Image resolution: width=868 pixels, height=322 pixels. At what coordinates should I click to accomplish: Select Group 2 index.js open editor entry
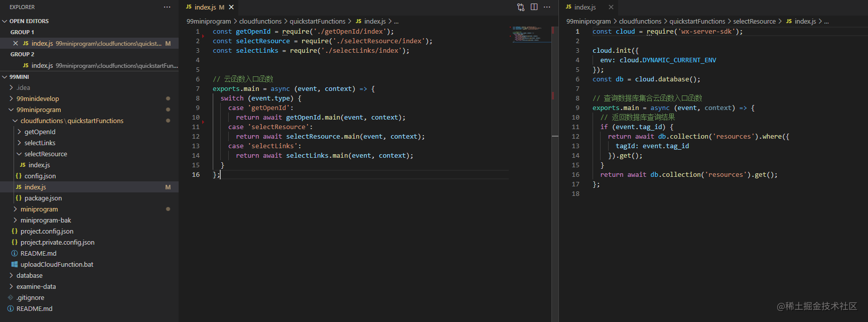coord(89,66)
